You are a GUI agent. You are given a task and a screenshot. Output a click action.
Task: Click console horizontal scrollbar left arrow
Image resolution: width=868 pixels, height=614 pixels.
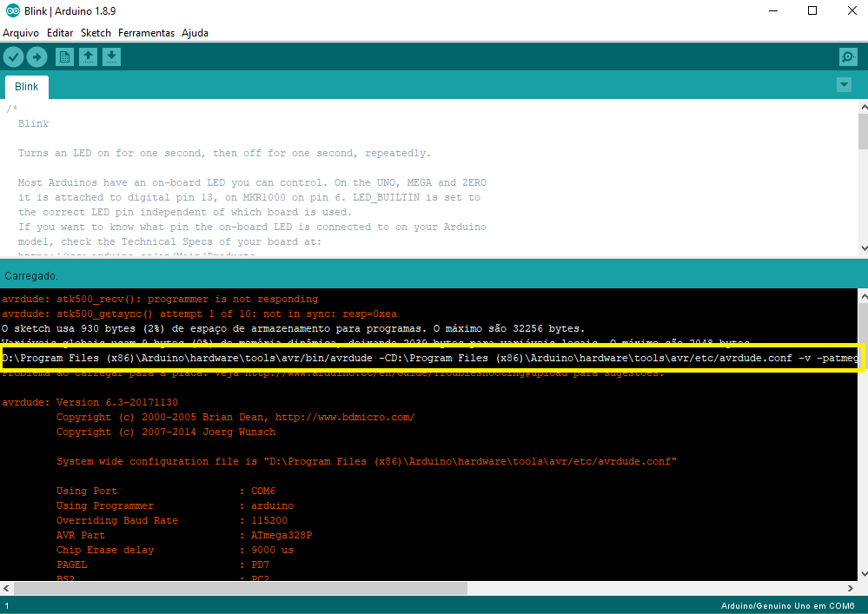click(6, 588)
